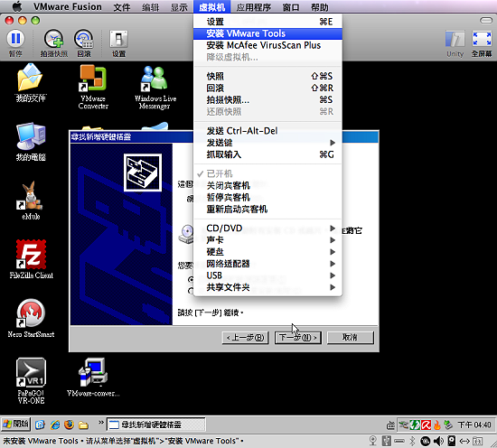The width and height of the screenshot is (497, 448).
Task: Choose 关闭宾客机 to shut down guest
Action: tap(267, 185)
